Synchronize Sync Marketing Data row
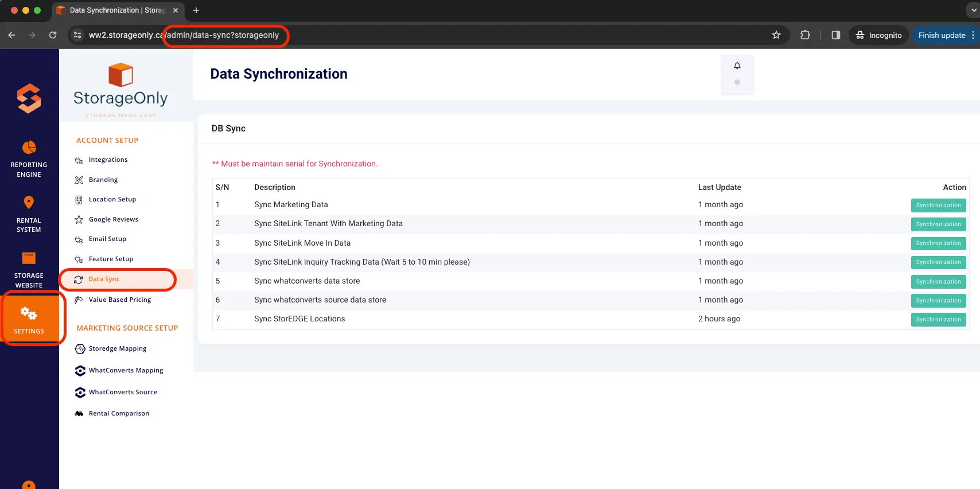This screenshot has width=980, height=489. 938,205
